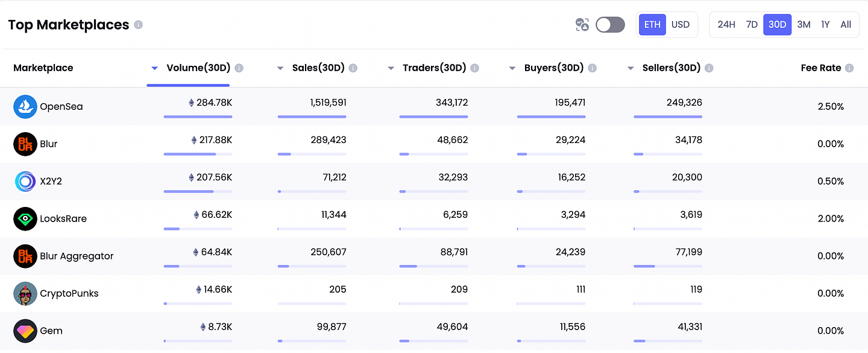Image resolution: width=868 pixels, height=353 pixels.
Task: Click info icon beside Sellers(30D) header
Action: [709, 68]
